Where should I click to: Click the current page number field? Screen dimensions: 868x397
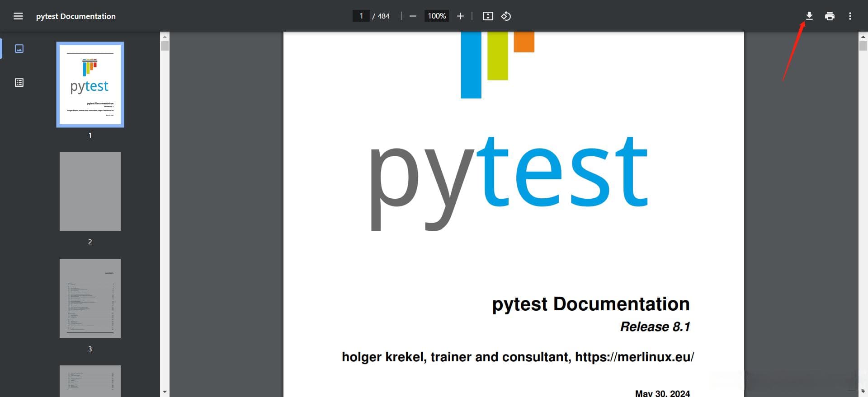pos(361,16)
